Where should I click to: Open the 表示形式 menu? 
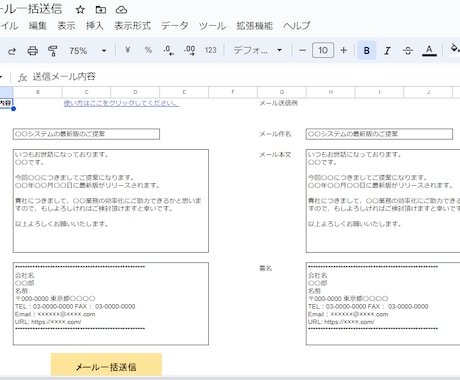click(x=132, y=26)
